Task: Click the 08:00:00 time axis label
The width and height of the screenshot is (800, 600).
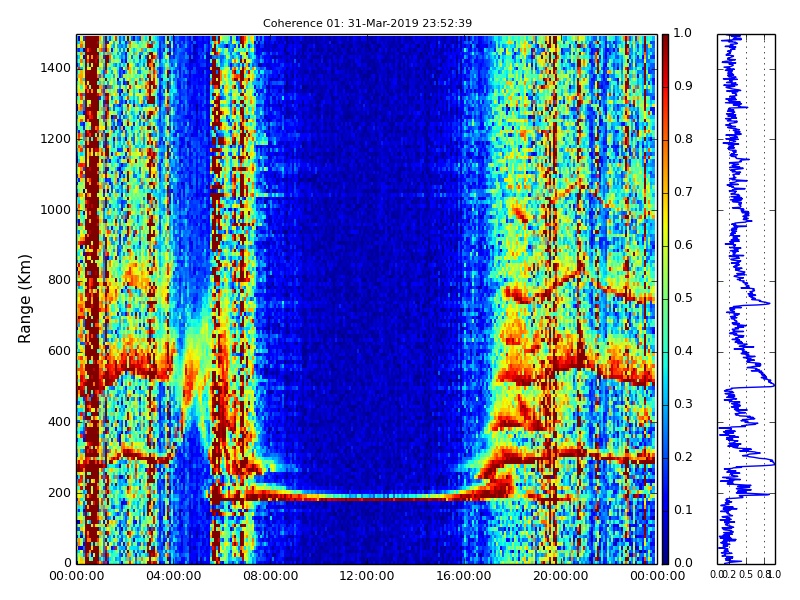Action: pyautogui.click(x=270, y=576)
